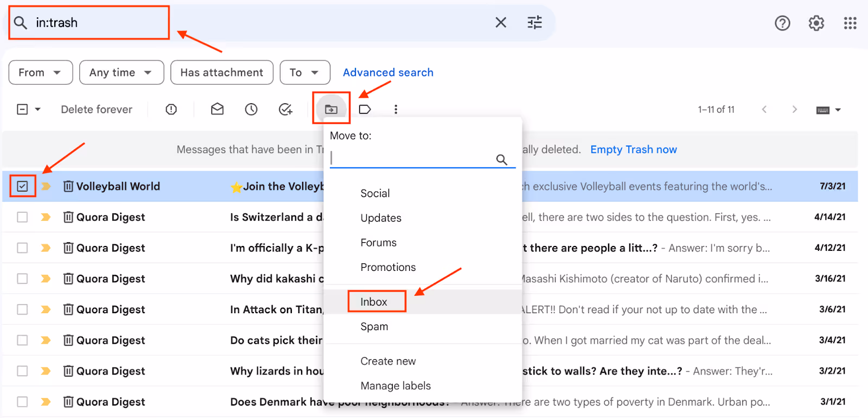This screenshot has height=418, width=868.
Task: Check the 3/4/21 Quora Digest checkbox
Action: [22, 340]
